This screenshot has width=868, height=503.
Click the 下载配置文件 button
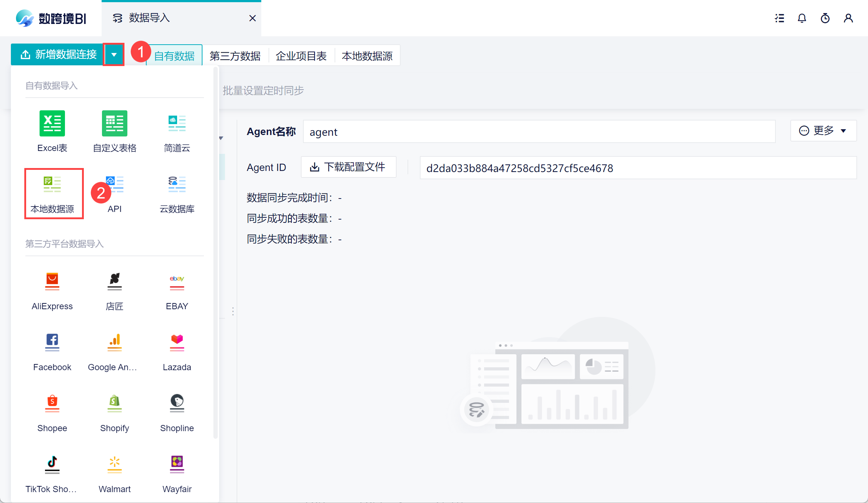[x=348, y=167]
